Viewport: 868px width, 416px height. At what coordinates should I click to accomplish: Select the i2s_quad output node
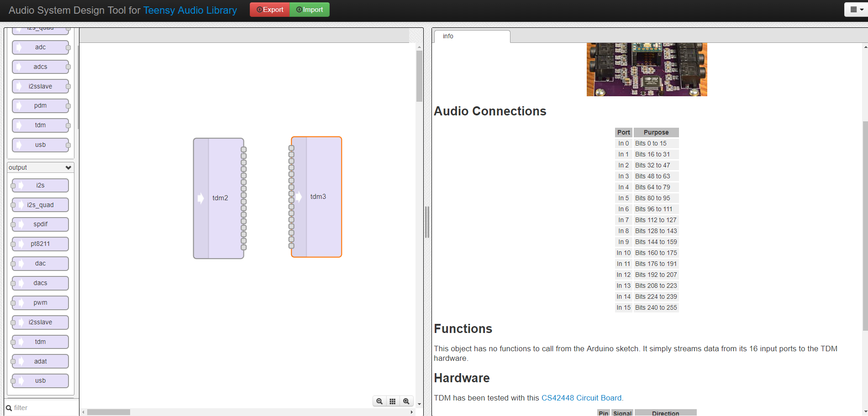(41, 205)
